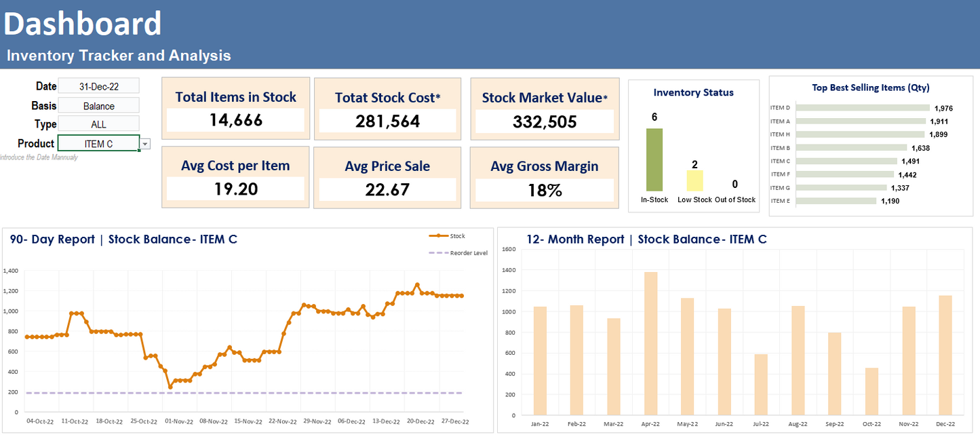Select the green In-Stock bar
980x439 pixels.
(654, 159)
